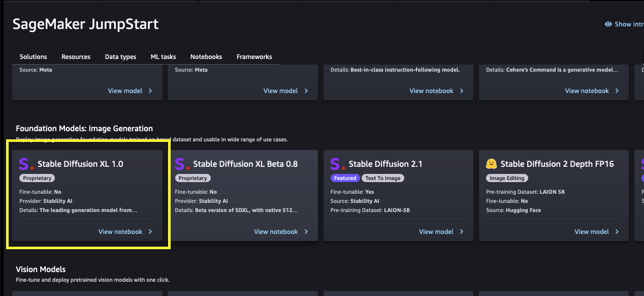Open View notebook for Stable Diffusion XL 1.0

[x=120, y=232]
